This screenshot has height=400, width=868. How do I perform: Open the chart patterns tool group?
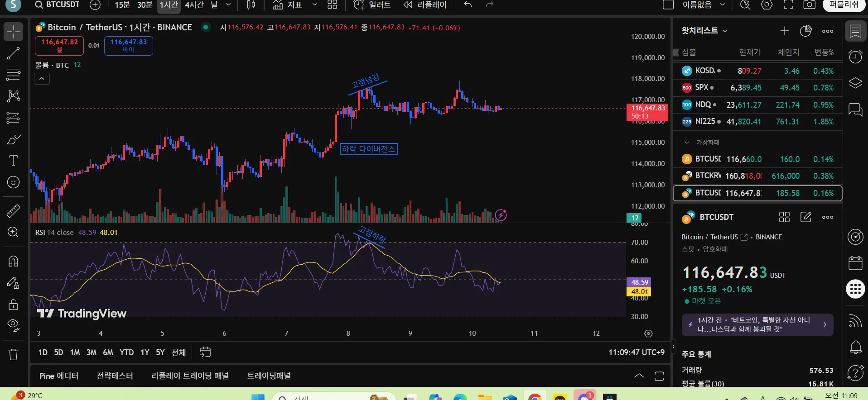[13, 95]
